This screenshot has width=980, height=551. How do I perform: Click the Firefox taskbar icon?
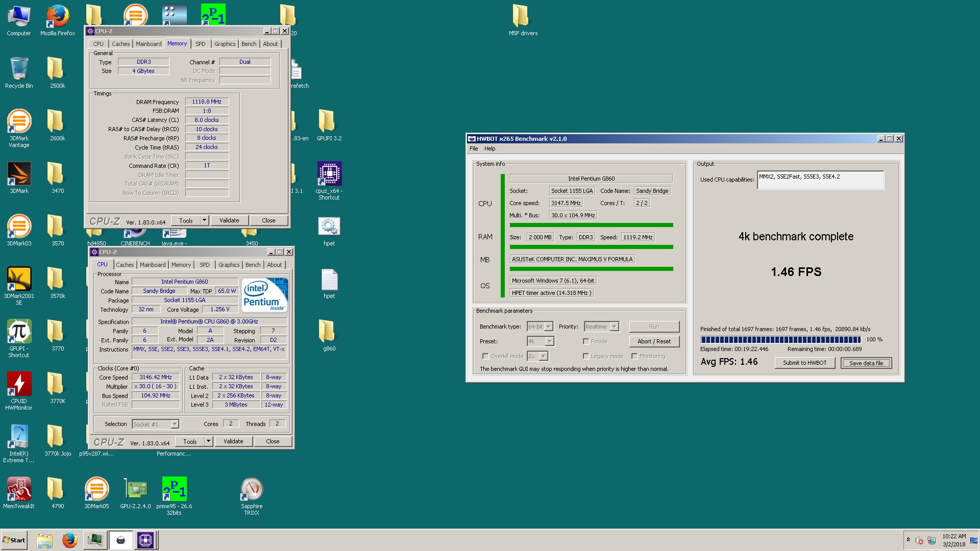(69, 540)
